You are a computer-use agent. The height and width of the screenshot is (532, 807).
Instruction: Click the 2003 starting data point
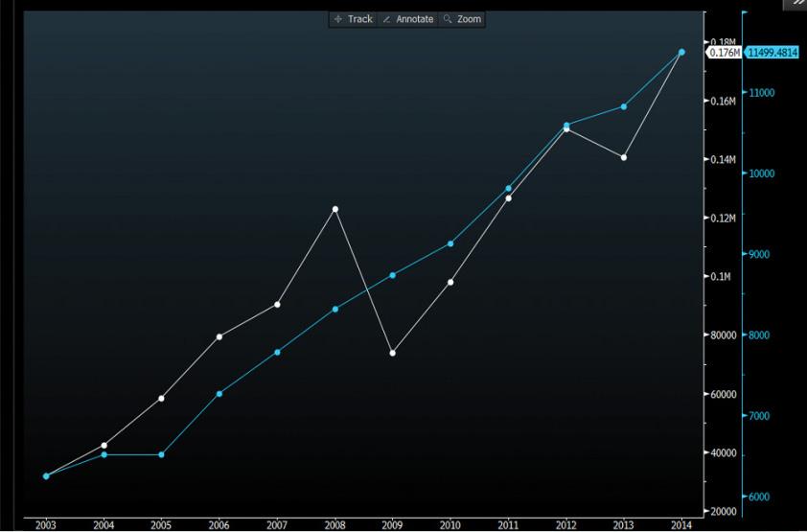tap(46, 475)
